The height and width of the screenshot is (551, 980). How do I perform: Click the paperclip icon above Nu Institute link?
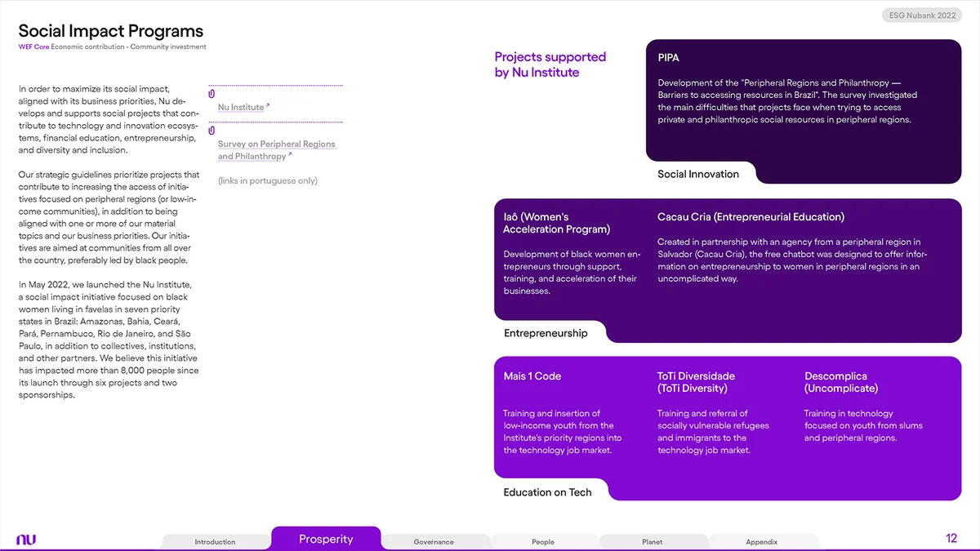212,92
